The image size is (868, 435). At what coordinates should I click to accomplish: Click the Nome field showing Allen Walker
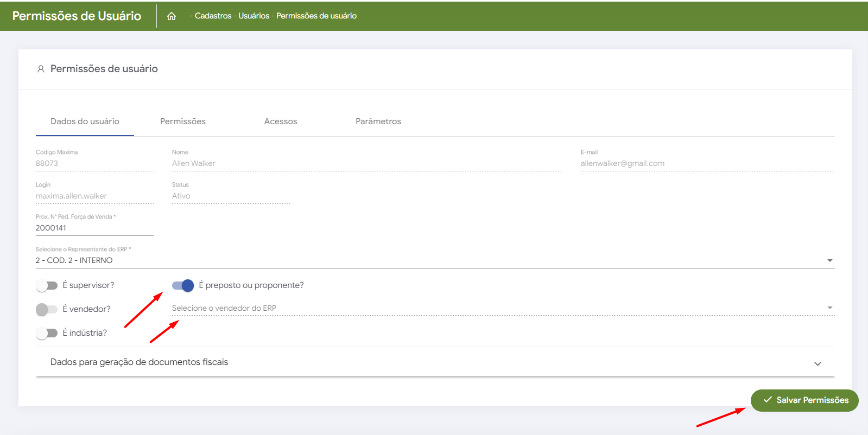click(x=366, y=163)
